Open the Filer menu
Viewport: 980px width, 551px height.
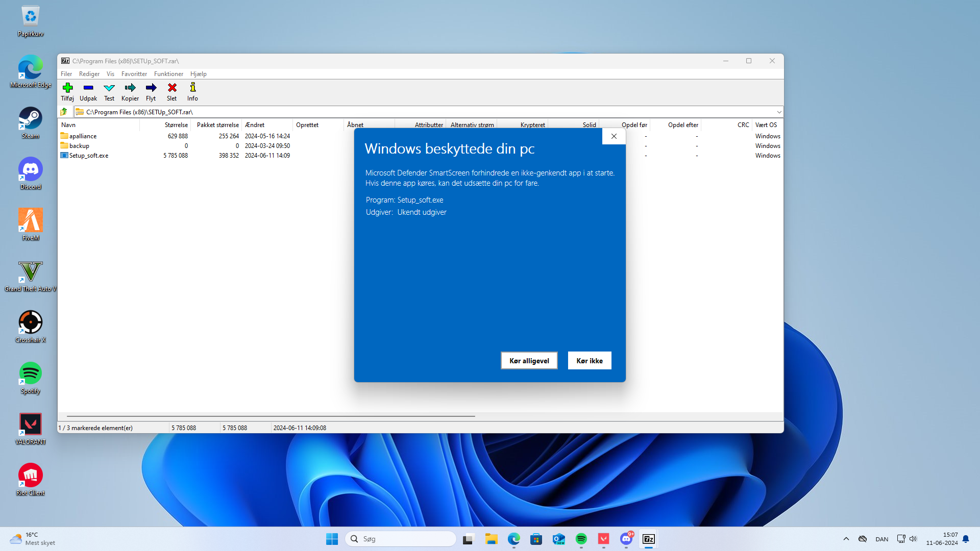[66, 74]
